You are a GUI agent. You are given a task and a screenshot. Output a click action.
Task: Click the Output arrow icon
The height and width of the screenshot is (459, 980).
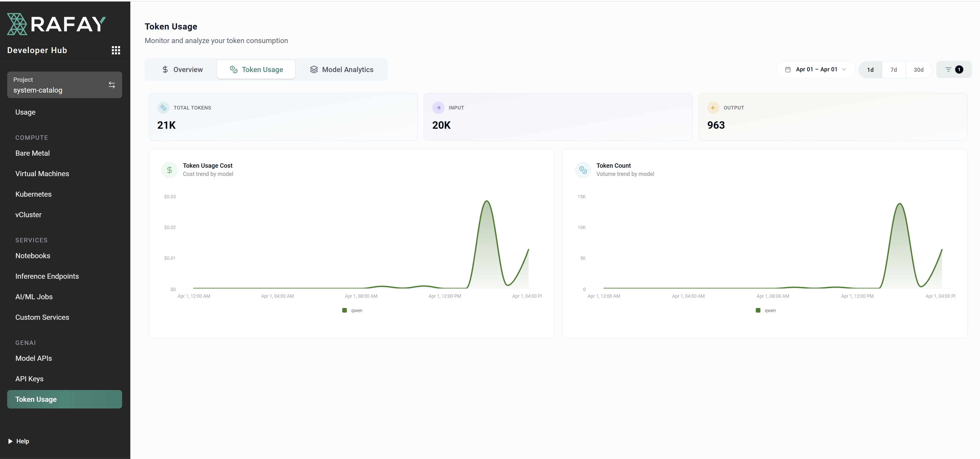(x=713, y=108)
